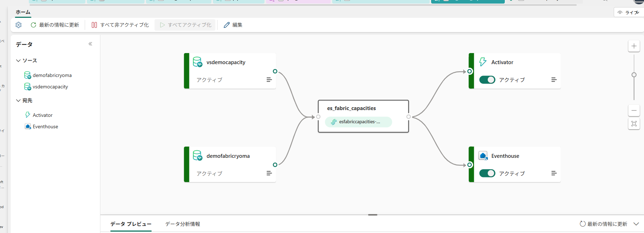Select Activator in the destination list

tap(42, 115)
